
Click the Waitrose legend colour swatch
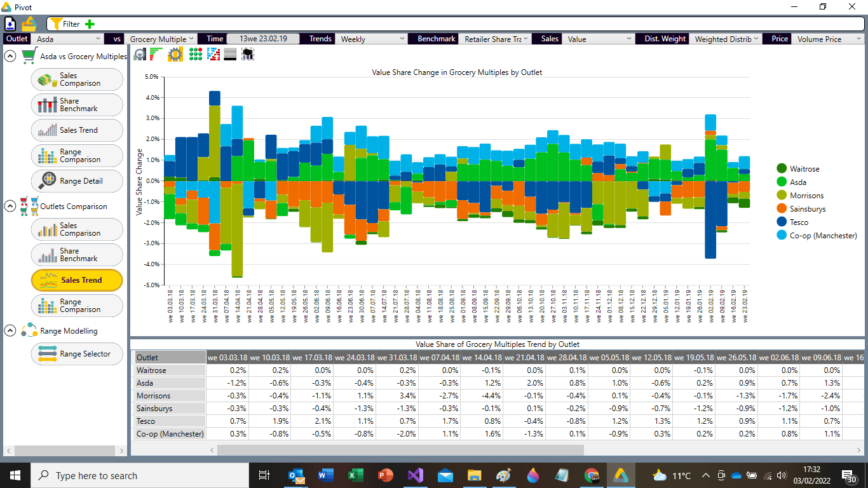[x=782, y=169]
